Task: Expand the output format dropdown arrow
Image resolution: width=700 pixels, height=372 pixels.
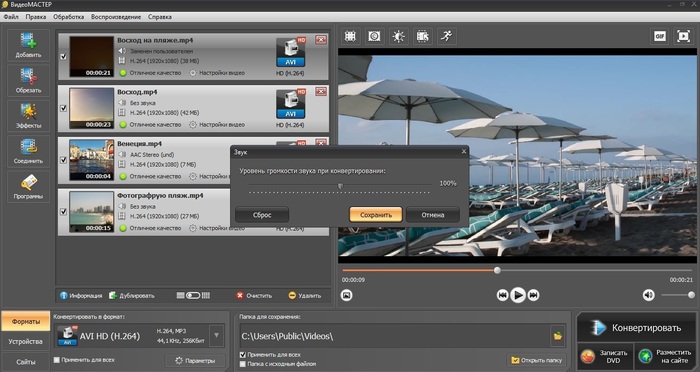Action: [217, 336]
